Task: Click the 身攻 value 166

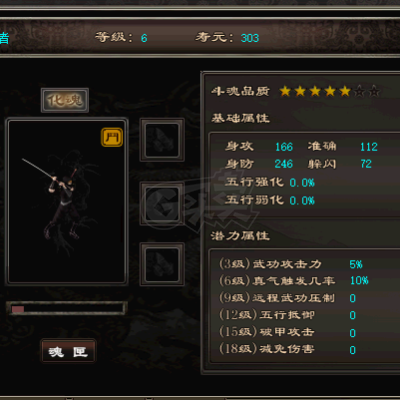Action: click(x=284, y=147)
